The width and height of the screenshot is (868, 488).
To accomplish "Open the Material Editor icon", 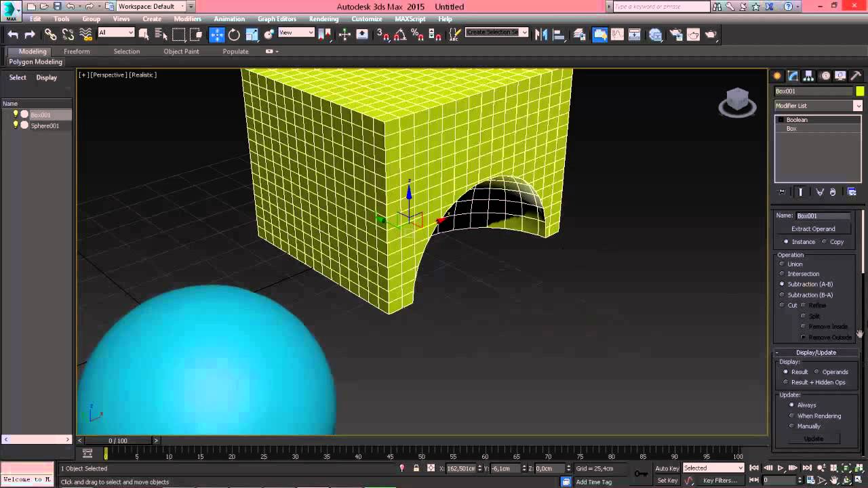I will tap(655, 35).
